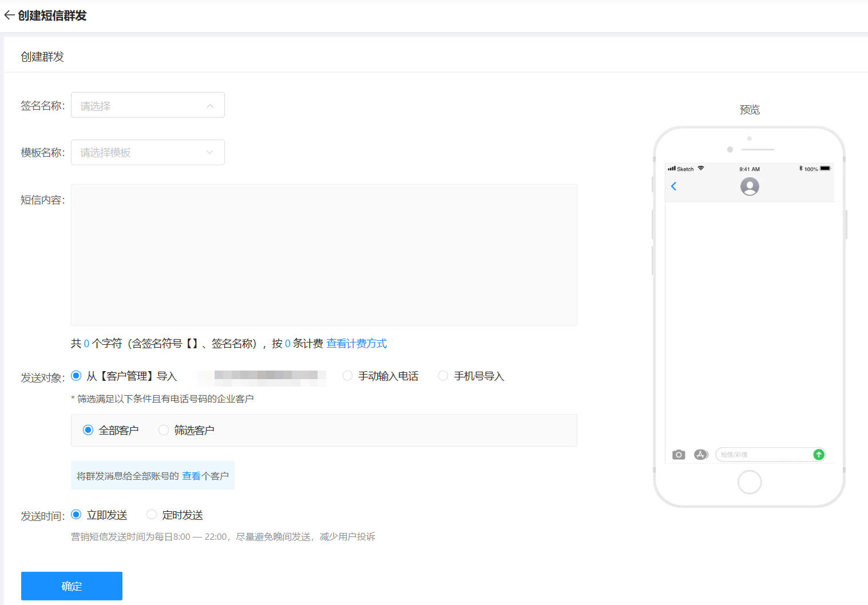Tap the phone home button in preview
868x605 pixels.
point(749,482)
